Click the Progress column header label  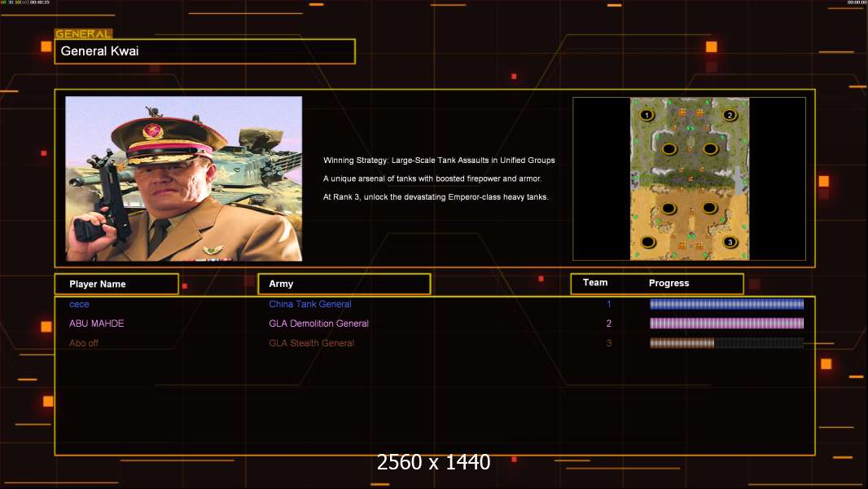[669, 283]
